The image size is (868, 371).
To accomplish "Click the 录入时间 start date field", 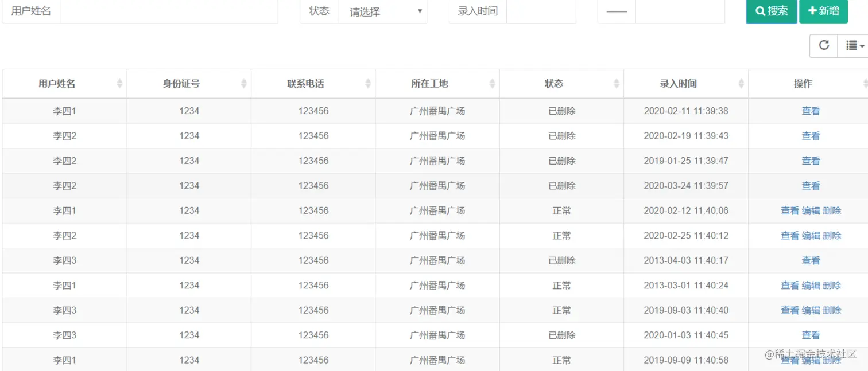I will click(541, 11).
